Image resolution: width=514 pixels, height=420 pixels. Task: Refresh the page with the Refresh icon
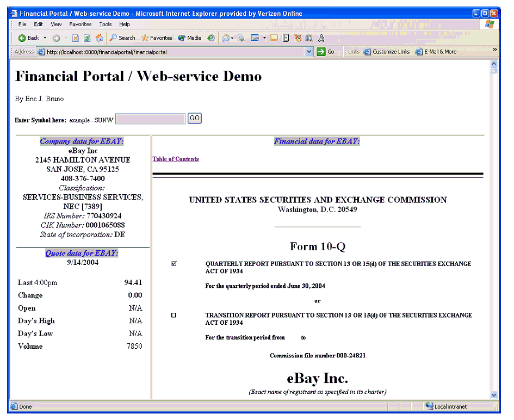[x=87, y=38]
